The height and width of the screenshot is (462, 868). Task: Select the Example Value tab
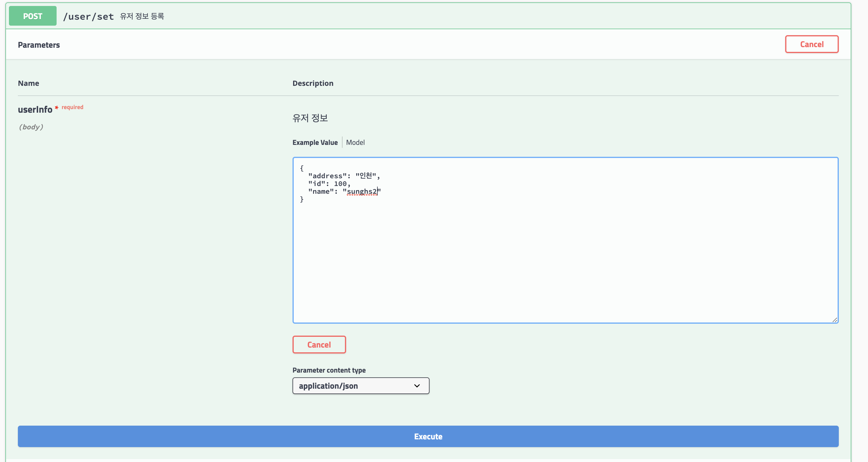point(315,142)
